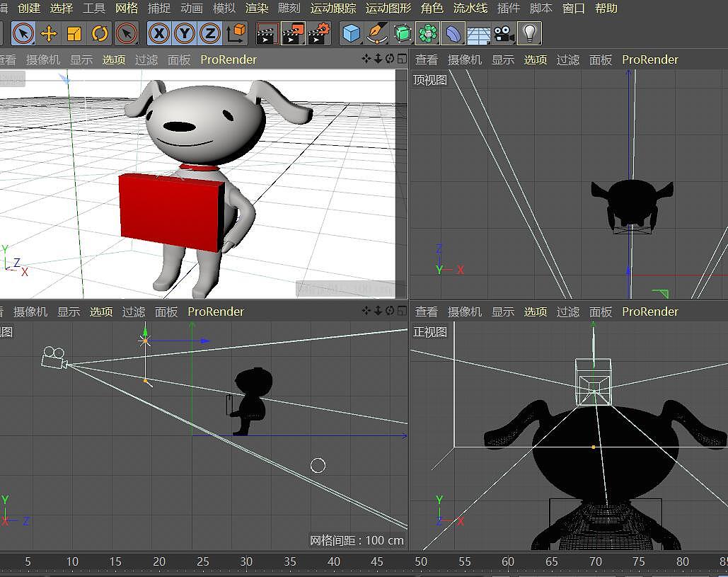Click perspective viewport orbit navigation icon
728x577 pixels.
tap(390, 59)
